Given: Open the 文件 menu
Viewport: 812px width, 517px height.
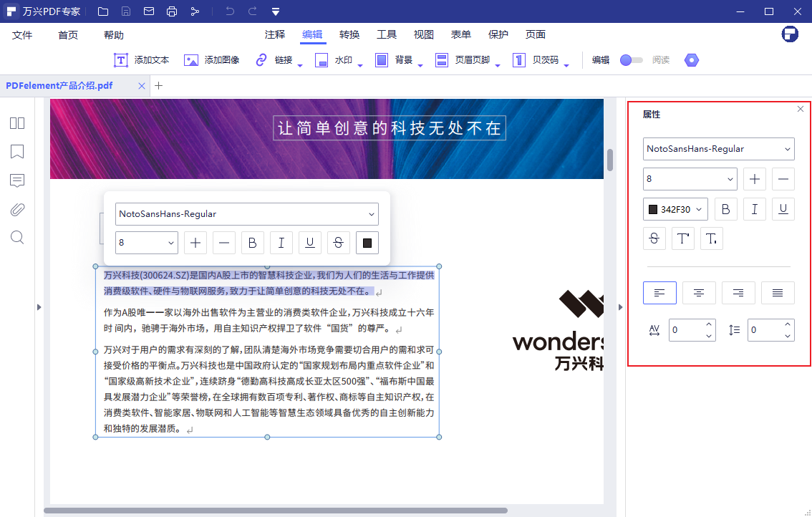Looking at the screenshot, I should [22, 34].
